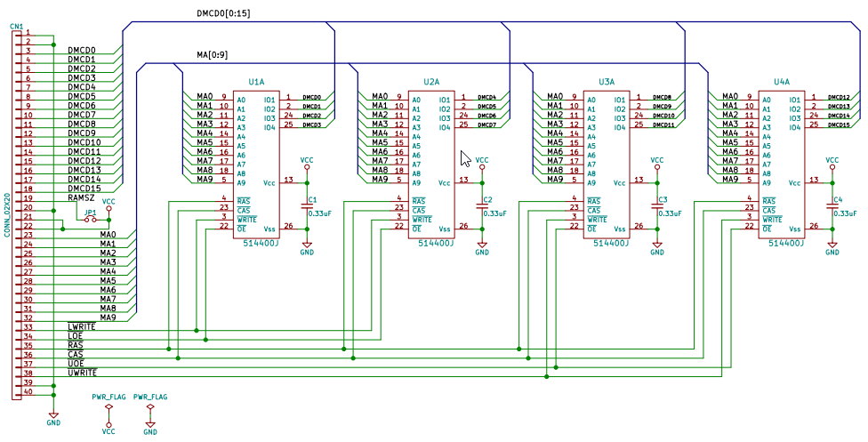Select the VCC power symbol above C3
Screen dimensions: 868x442
coord(657,163)
